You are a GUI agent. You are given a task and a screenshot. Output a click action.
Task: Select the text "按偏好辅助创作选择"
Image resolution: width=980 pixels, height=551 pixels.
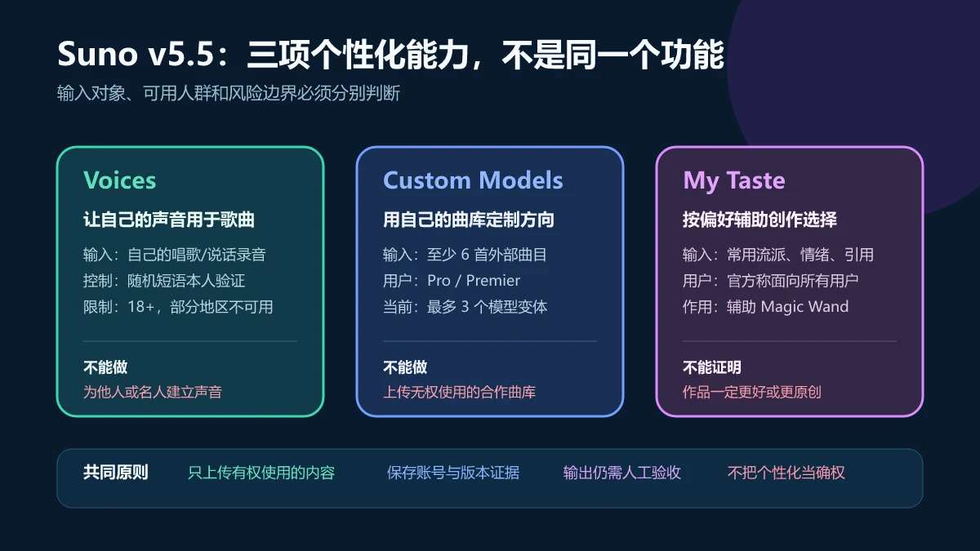(x=759, y=220)
